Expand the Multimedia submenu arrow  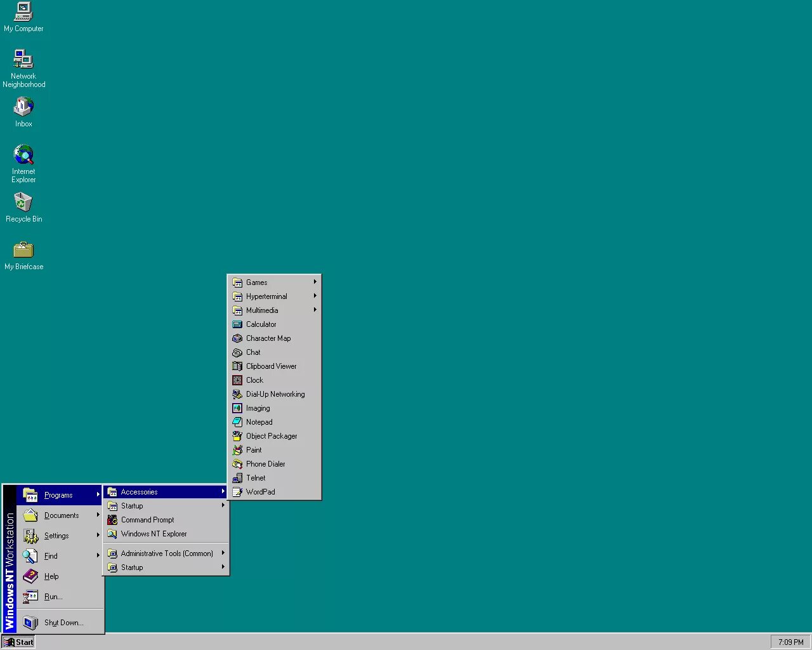coord(315,310)
